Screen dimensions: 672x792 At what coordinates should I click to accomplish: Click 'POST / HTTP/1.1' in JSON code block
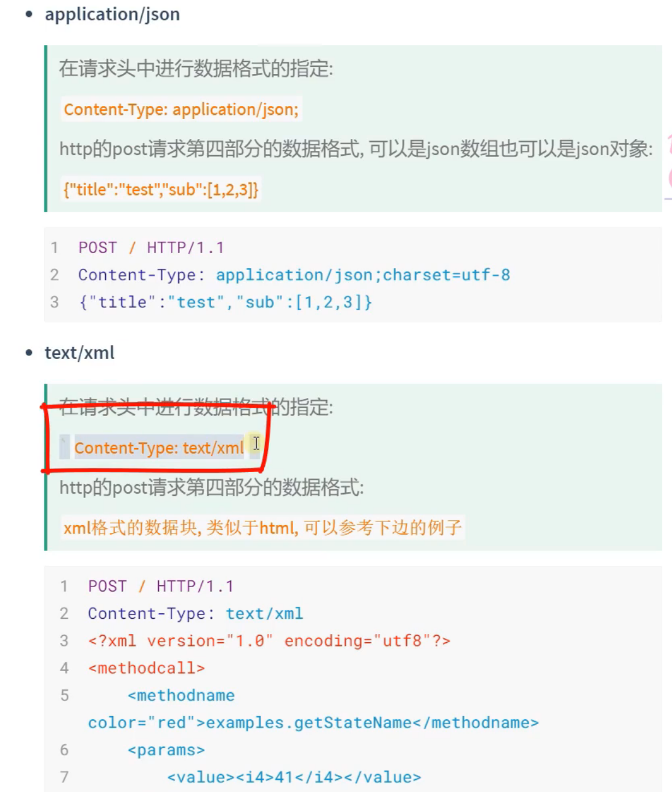pos(151,247)
